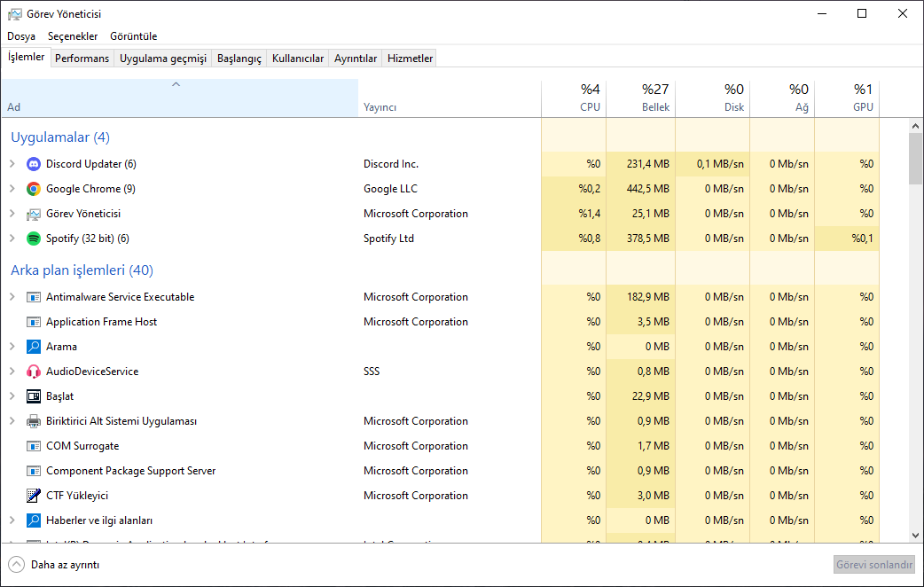
Task: Open the Görüntüle menu
Action: 134,36
